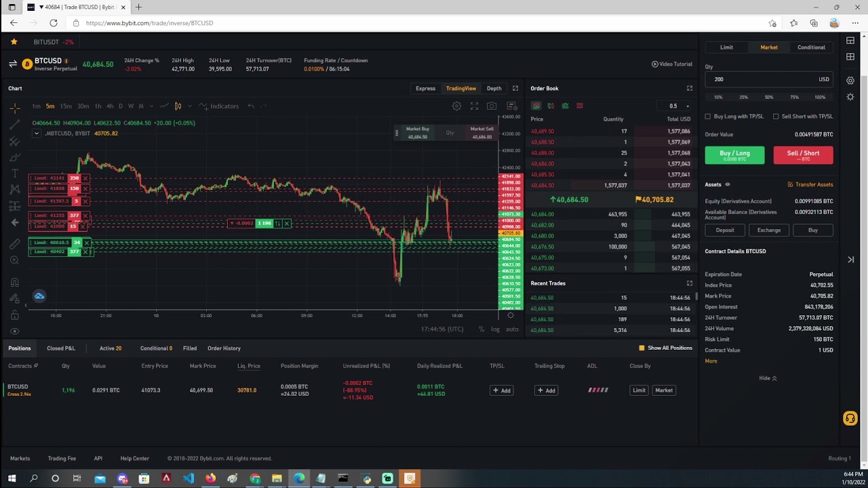Toggle the magnet mode icon
This screenshot has height=488, width=868.
15,283
